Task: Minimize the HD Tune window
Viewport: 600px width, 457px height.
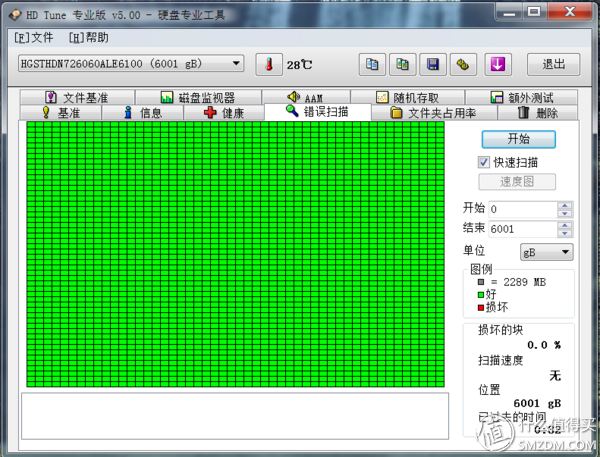Action: click(x=509, y=11)
